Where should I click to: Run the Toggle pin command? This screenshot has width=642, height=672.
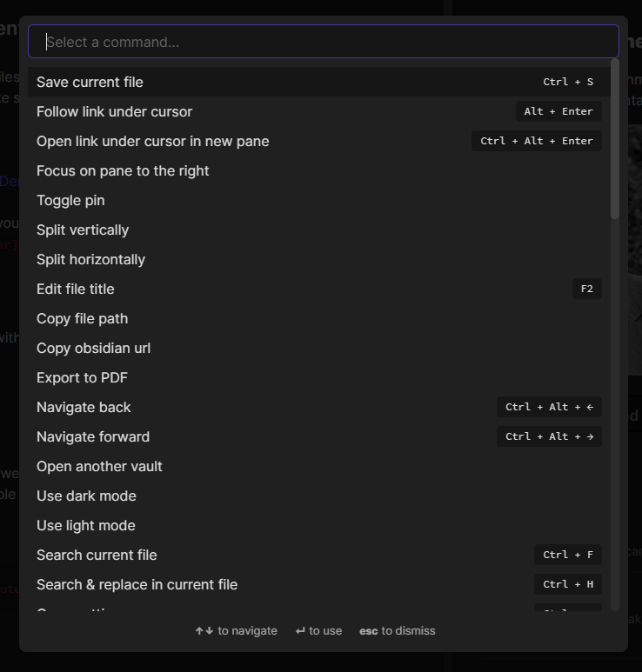(x=70, y=200)
